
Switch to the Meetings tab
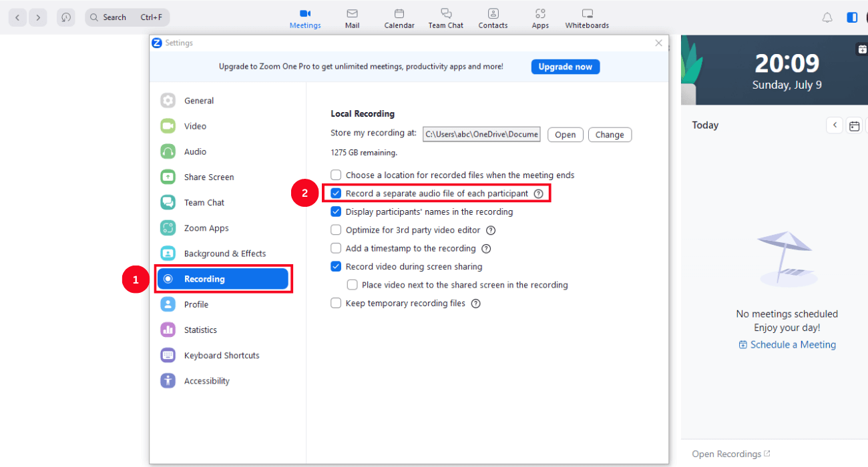click(305, 19)
